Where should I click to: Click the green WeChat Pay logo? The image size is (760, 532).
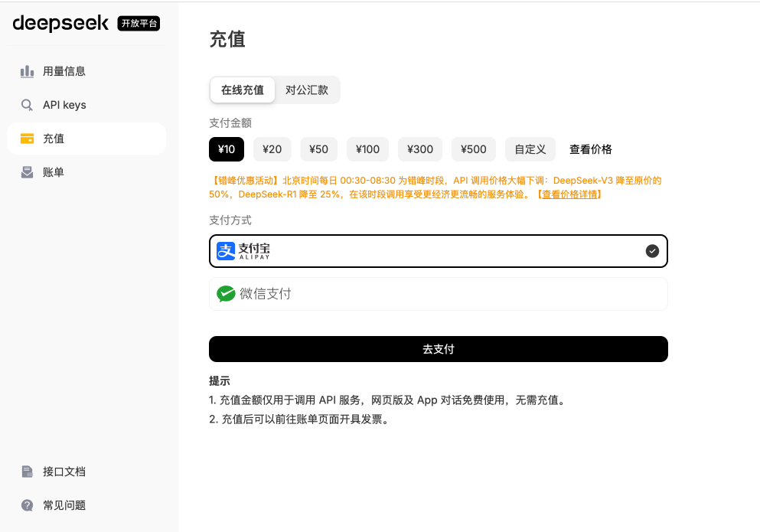(x=226, y=294)
